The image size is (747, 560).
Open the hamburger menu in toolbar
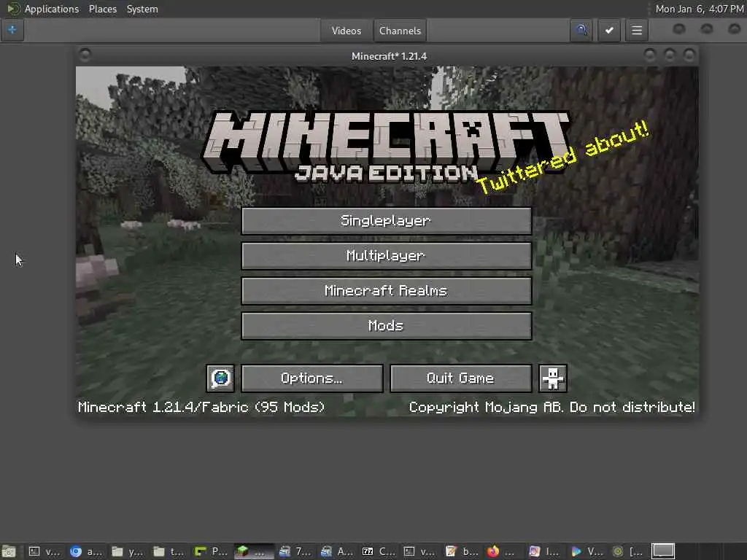tap(636, 31)
